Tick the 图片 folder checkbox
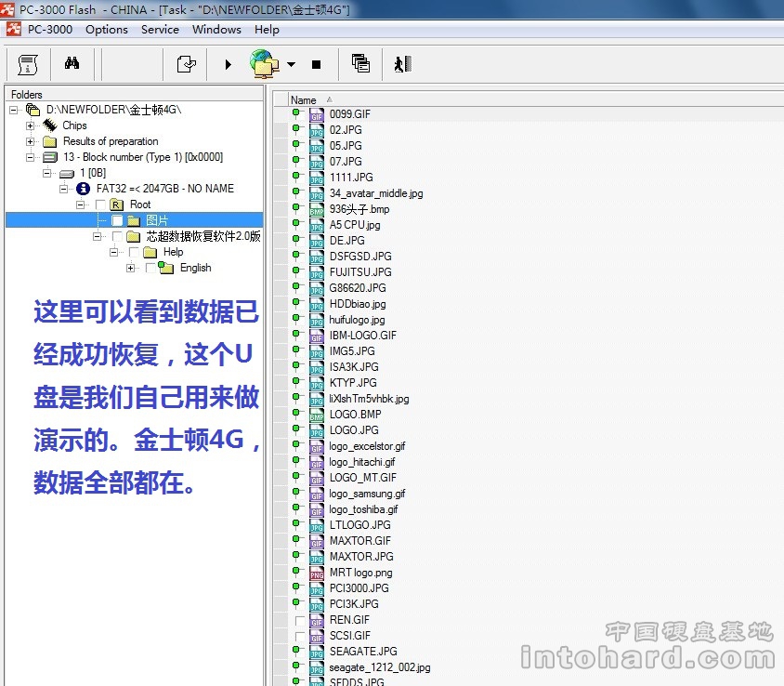 [117, 220]
